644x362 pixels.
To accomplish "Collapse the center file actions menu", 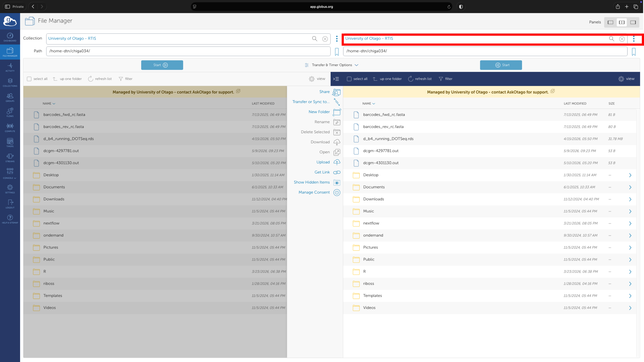I will point(336,79).
